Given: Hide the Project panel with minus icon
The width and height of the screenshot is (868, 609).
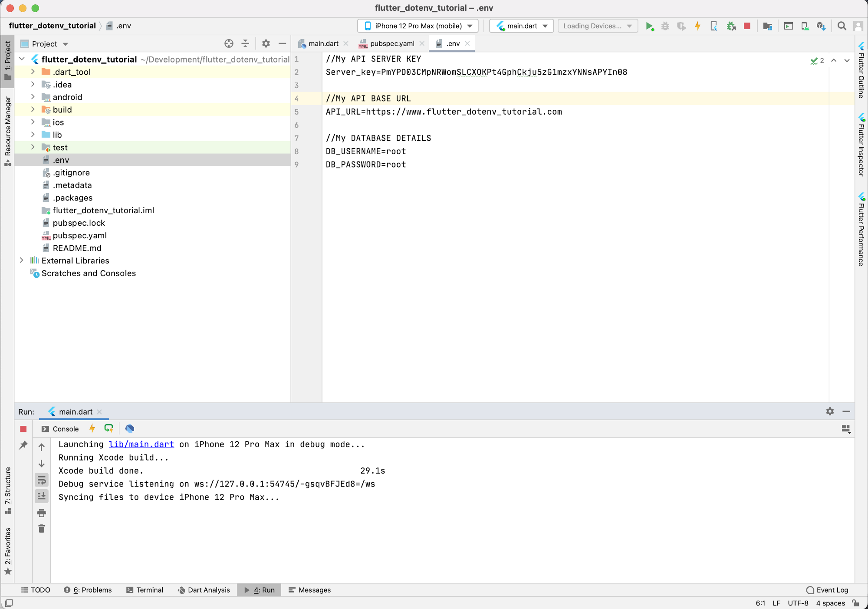Looking at the screenshot, I should tap(282, 43).
